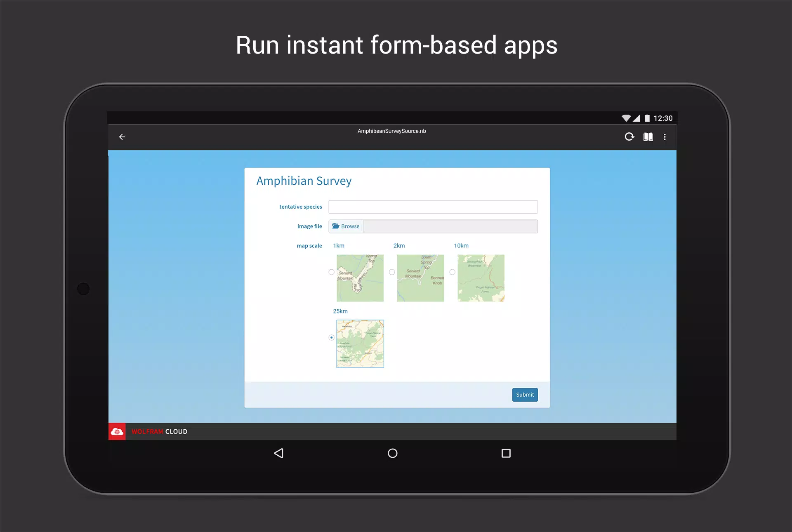Click the 1km map thumbnail

[x=360, y=278]
